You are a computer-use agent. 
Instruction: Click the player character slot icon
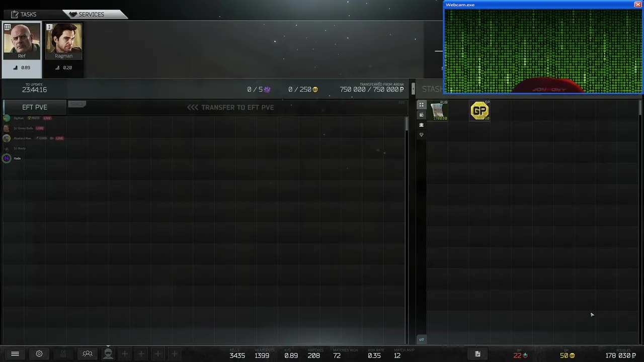tap(108, 354)
